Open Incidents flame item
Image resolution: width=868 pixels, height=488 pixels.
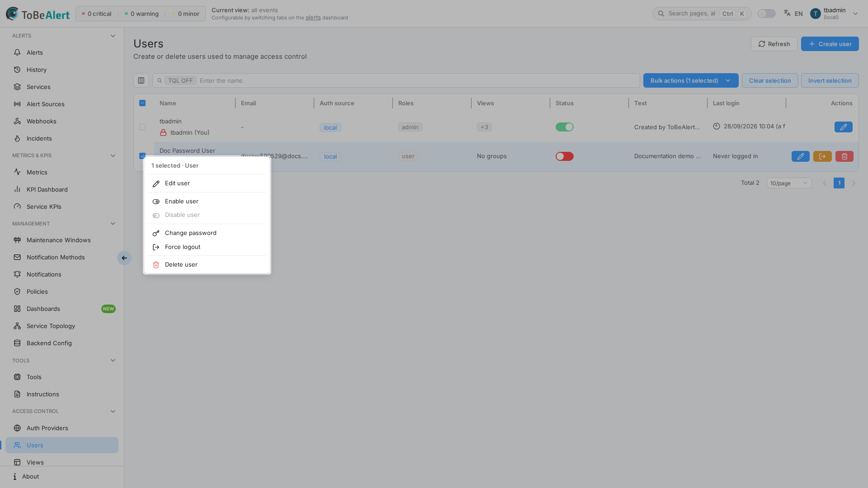[62, 139]
